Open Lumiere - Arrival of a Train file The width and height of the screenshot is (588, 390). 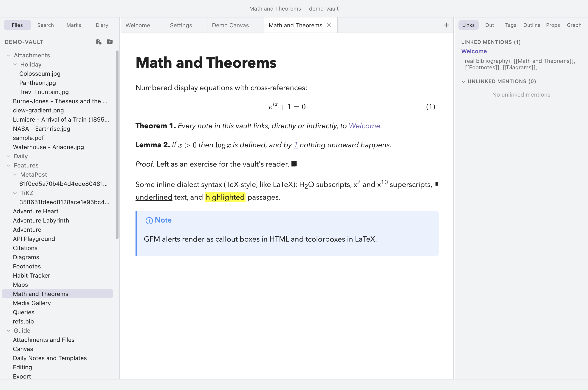coord(61,120)
